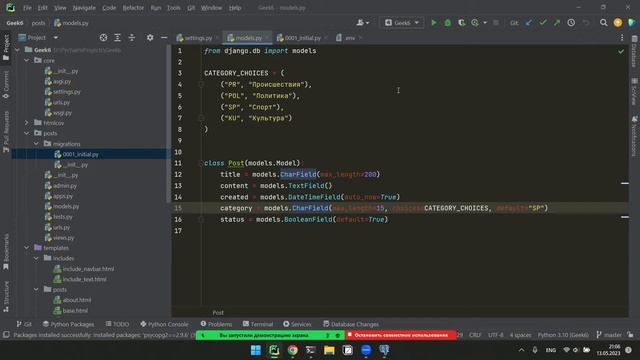The height and width of the screenshot is (360, 640).
Task: Close the models.py editor tab
Action: click(x=267, y=38)
